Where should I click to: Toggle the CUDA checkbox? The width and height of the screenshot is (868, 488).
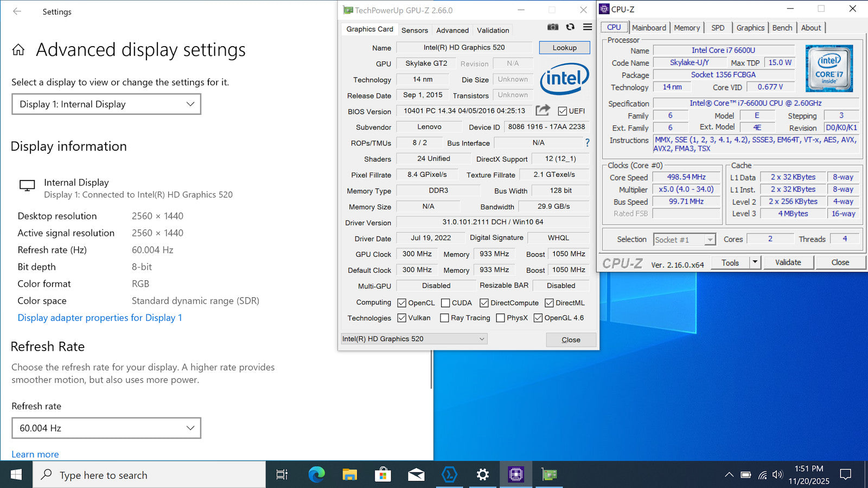(x=445, y=303)
